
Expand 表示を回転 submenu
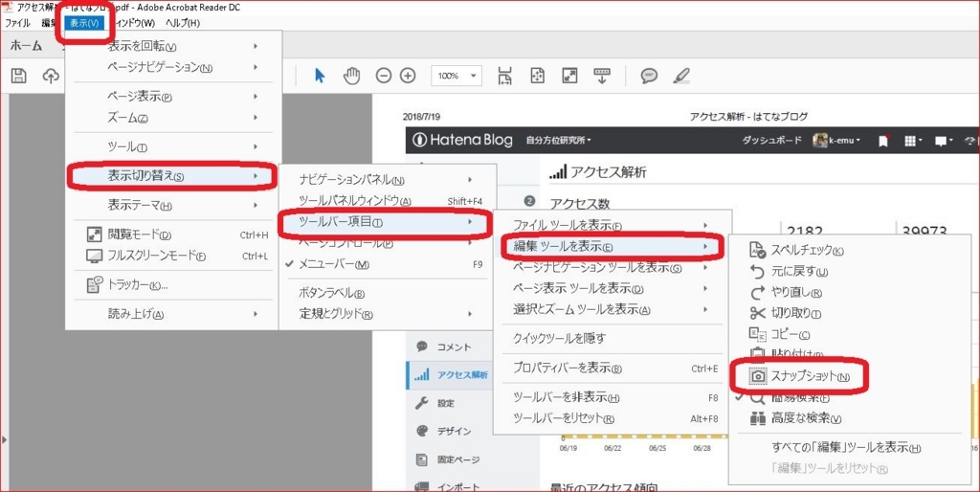[x=173, y=46]
